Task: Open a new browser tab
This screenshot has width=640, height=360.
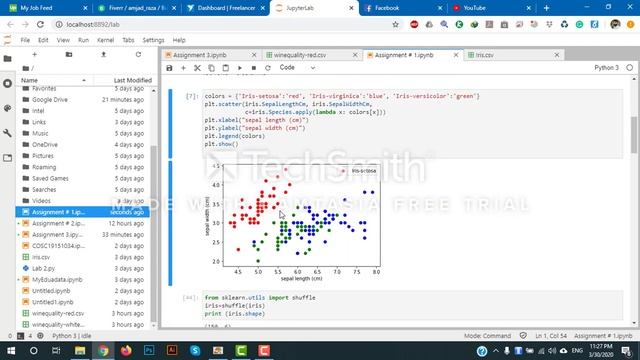Action: 547,8
